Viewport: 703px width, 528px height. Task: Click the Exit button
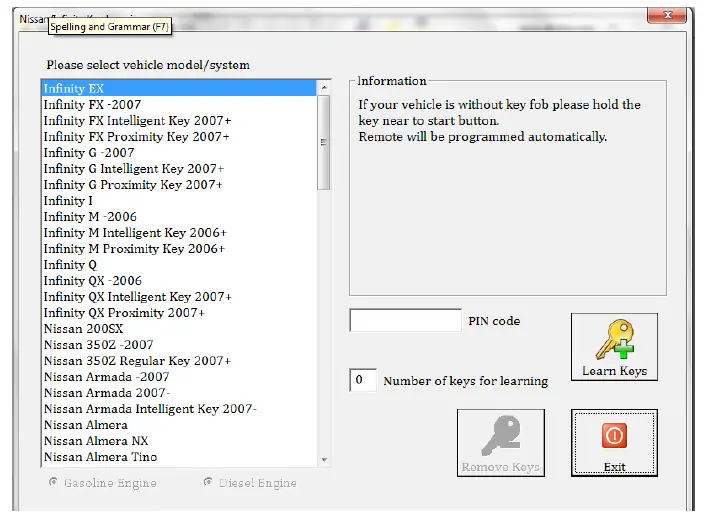tap(614, 443)
